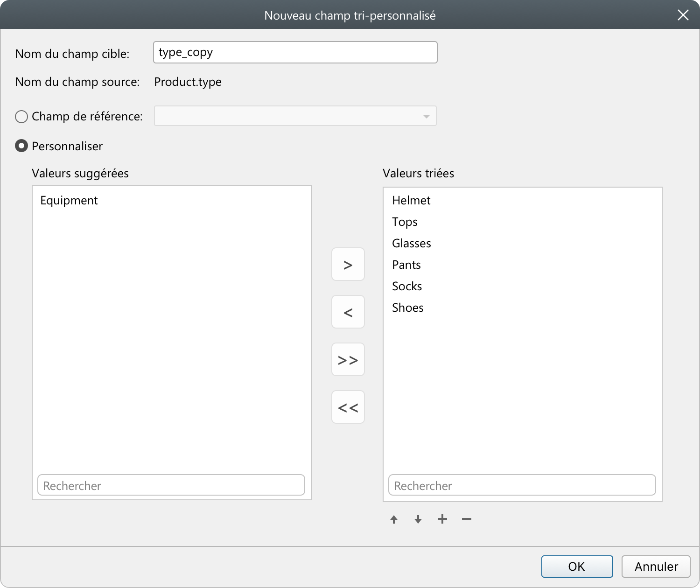Select the Champ de référence radio button

[x=21, y=116]
